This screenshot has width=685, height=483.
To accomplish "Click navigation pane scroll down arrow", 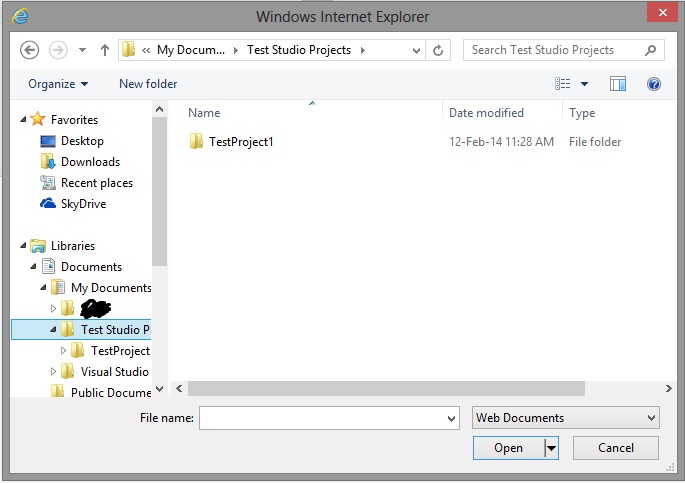I will coord(159,389).
